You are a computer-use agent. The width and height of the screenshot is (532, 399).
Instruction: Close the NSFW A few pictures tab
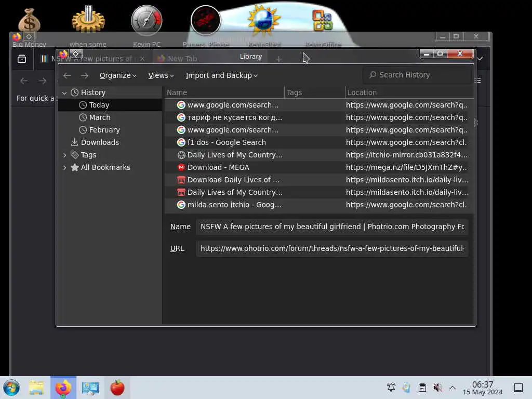[142, 59]
